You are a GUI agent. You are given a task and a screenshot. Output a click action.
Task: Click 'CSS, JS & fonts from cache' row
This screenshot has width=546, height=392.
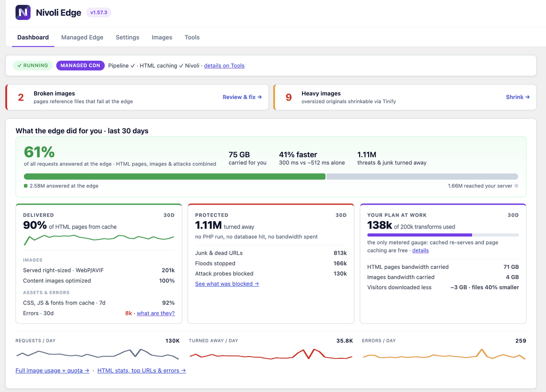99,303
